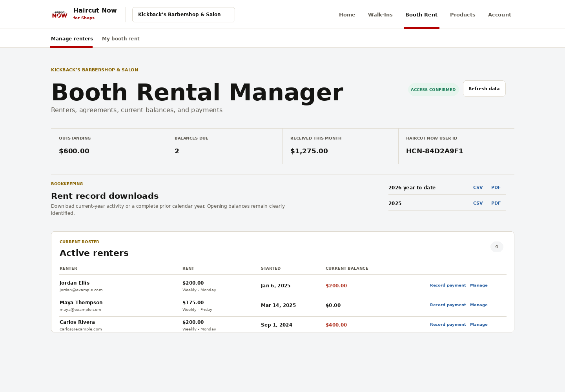Manage renter Maya Thompson
The width and height of the screenshot is (565, 392).
point(479,305)
